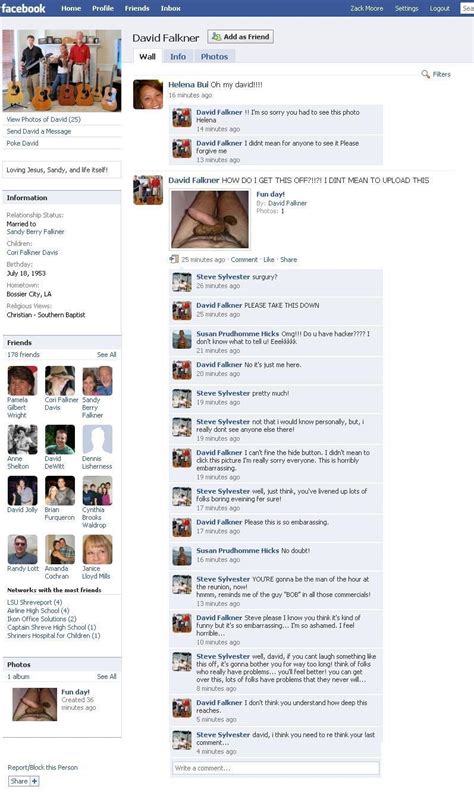The width and height of the screenshot is (474, 793).
Task: Click Send David a Message
Action: [x=38, y=131]
